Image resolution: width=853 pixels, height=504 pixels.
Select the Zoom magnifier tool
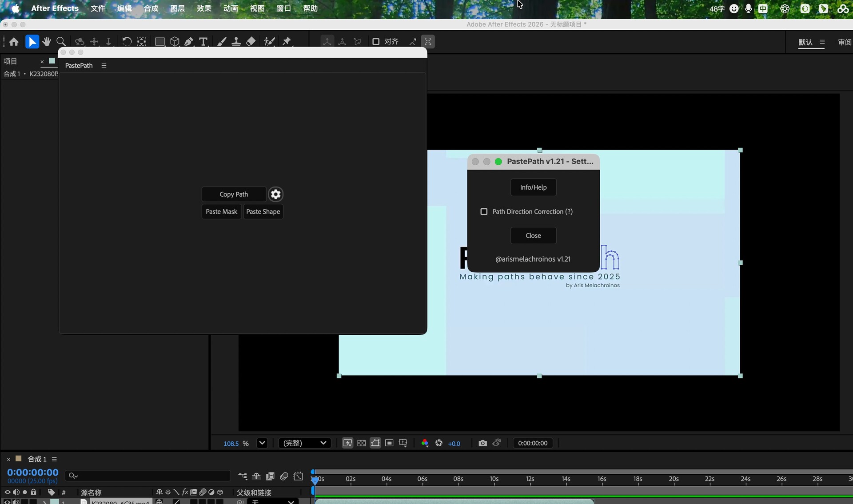coord(61,42)
